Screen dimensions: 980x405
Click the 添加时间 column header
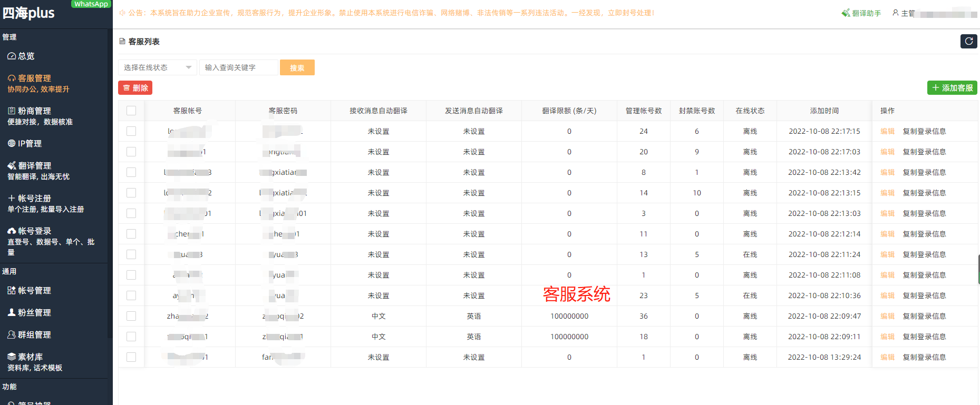pos(824,111)
